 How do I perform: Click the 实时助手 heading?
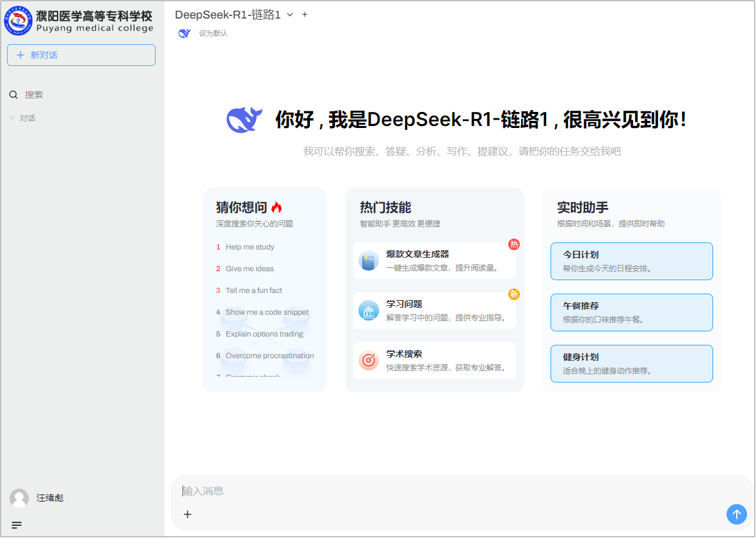click(x=583, y=208)
